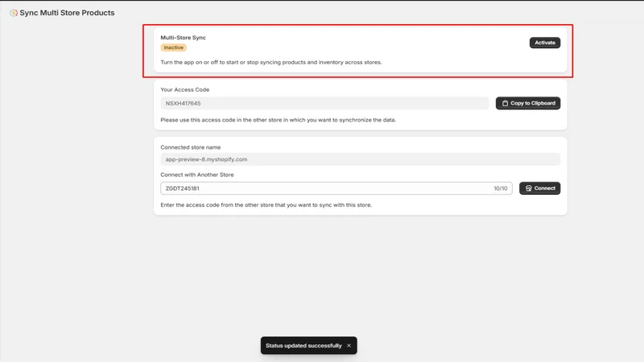This screenshot has height=362, width=644.
Task: Activate Multi-Store Sync
Action: (x=545, y=43)
